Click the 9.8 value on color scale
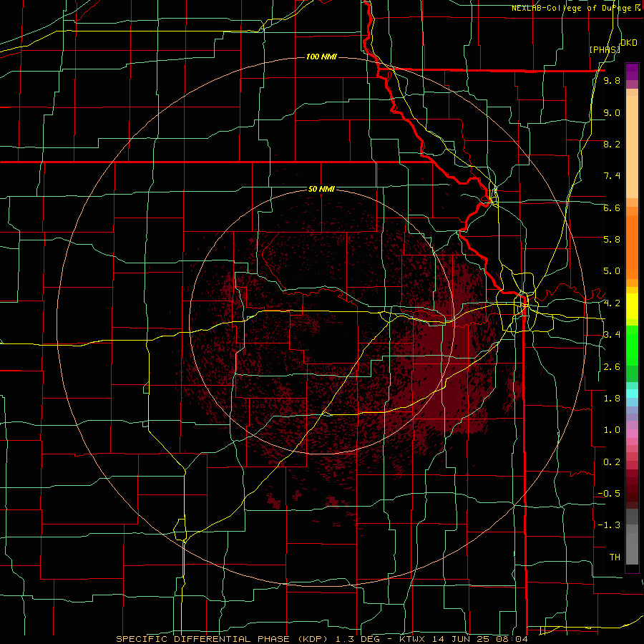The width and height of the screenshot is (644, 644). point(612,80)
